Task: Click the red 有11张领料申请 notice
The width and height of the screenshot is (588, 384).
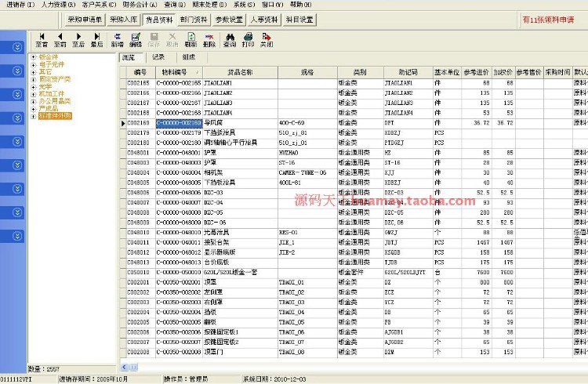Action: click(x=548, y=20)
